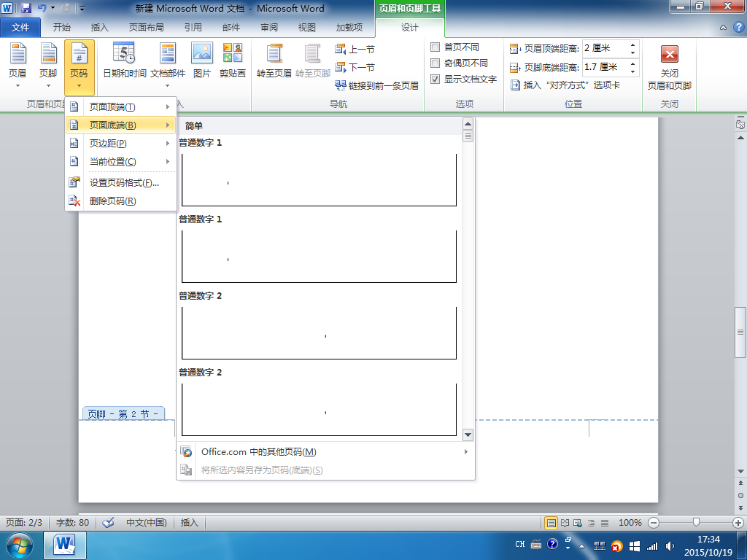Viewport: 747px width, 560px height.
Task: Click spelling proofing check icon in status bar
Action: pyautogui.click(x=108, y=522)
